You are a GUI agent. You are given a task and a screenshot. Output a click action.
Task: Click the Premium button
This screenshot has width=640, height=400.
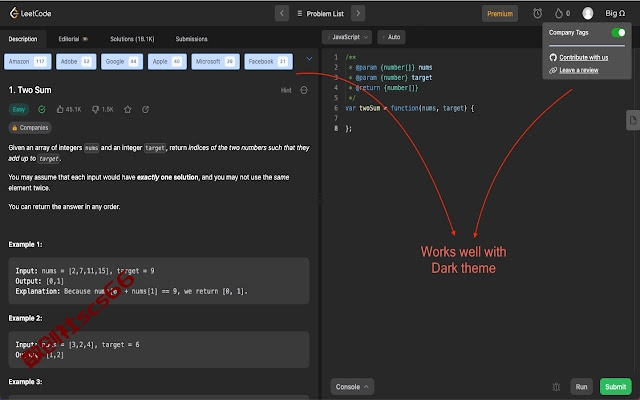point(500,13)
